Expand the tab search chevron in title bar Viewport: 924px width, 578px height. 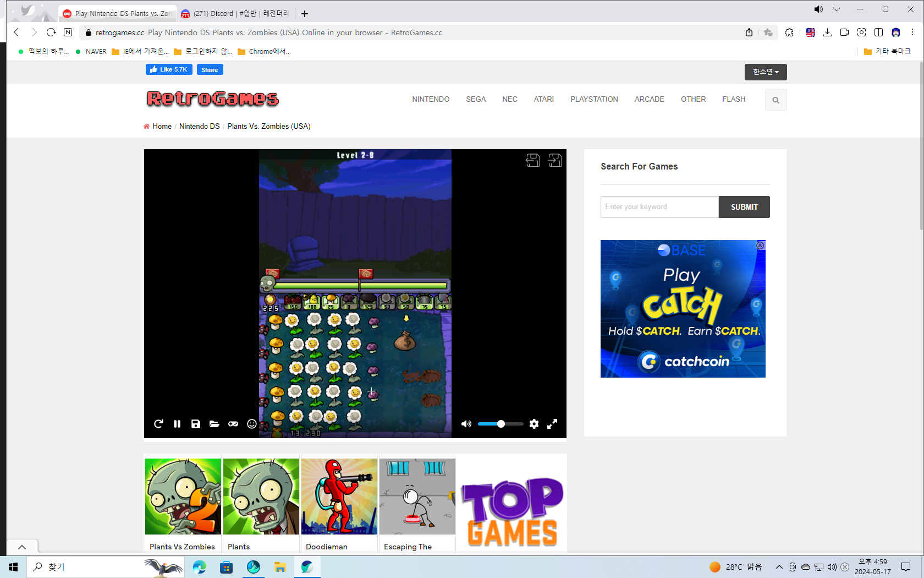(x=837, y=9)
